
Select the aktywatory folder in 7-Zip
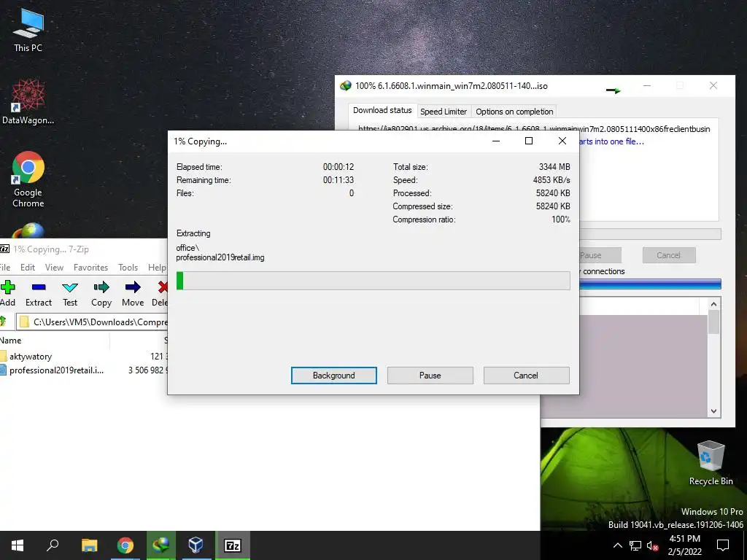point(31,356)
